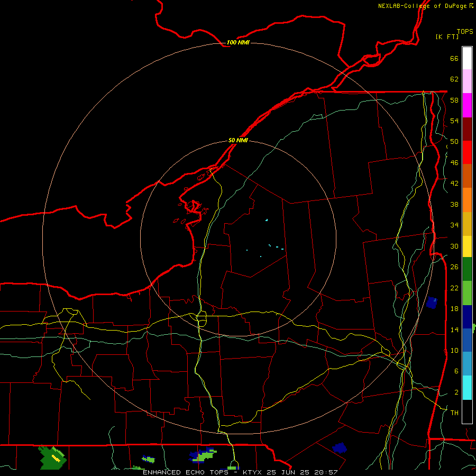This screenshot has width=476, height=476.
Task: Click the black TH legend swatch
Action: pyautogui.click(x=467, y=411)
